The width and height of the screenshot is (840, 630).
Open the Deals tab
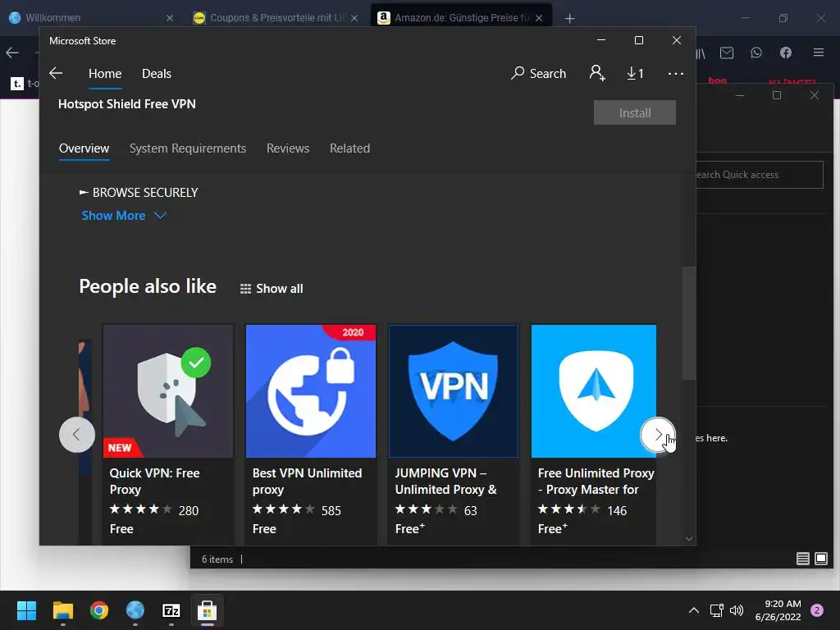(157, 73)
